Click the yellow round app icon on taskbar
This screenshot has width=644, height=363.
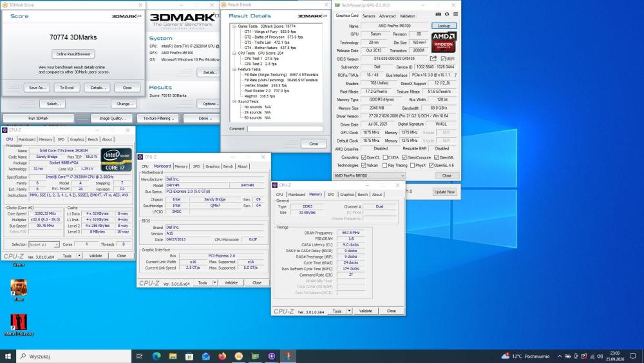coord(239,356)
